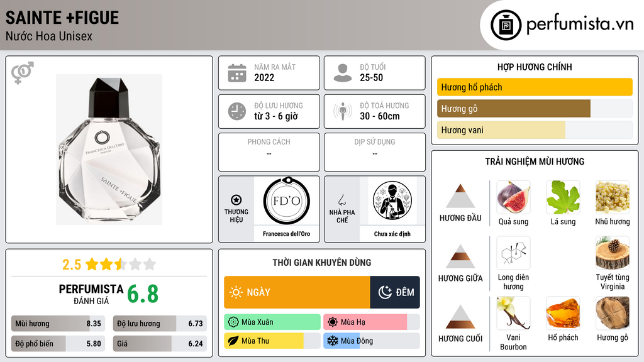Click the perfumer illustration icon
This screenshot has width=644, height=362.
coord(392,200)
